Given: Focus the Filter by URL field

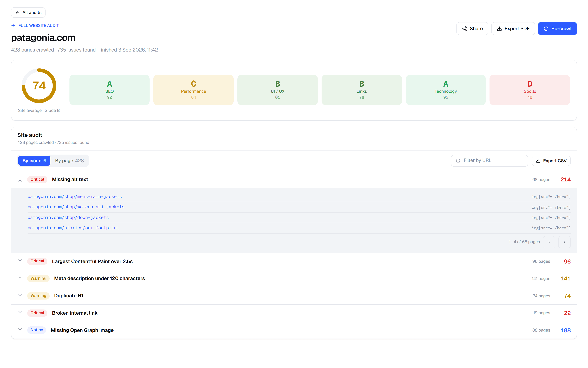Looking at the screenshot, I should (x=489, y=161).
